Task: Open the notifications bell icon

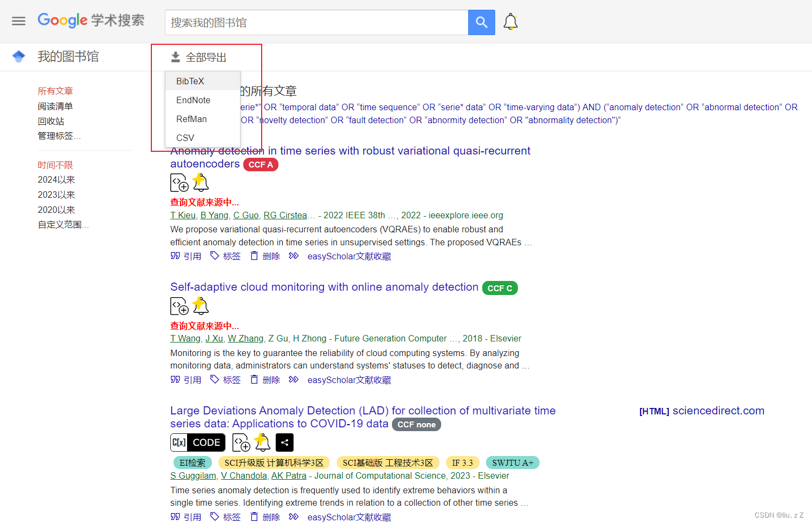Action: 510,22
